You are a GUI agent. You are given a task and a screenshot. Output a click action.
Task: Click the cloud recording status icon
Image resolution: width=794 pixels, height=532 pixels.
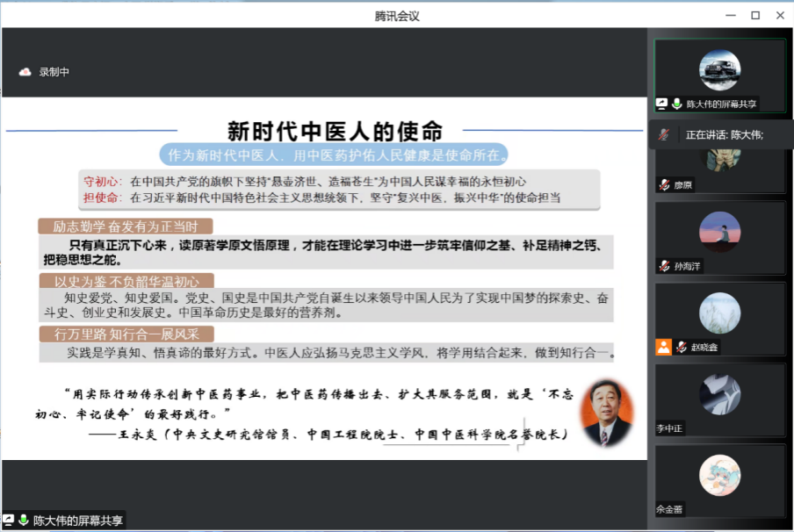click(25, 72)
